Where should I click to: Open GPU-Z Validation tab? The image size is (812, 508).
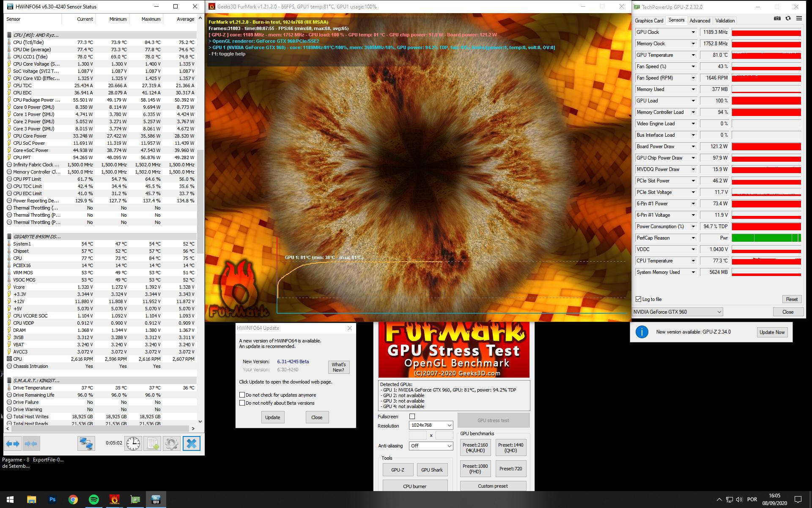click(725, 20)
